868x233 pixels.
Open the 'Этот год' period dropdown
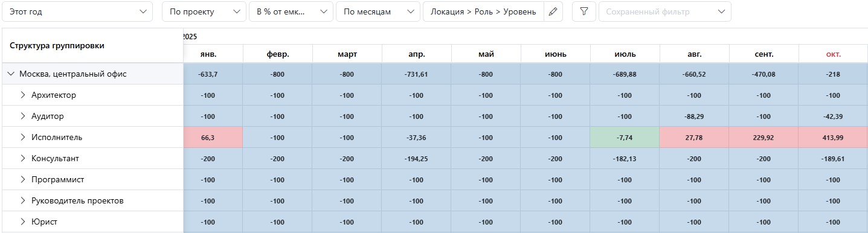(77, 11)
